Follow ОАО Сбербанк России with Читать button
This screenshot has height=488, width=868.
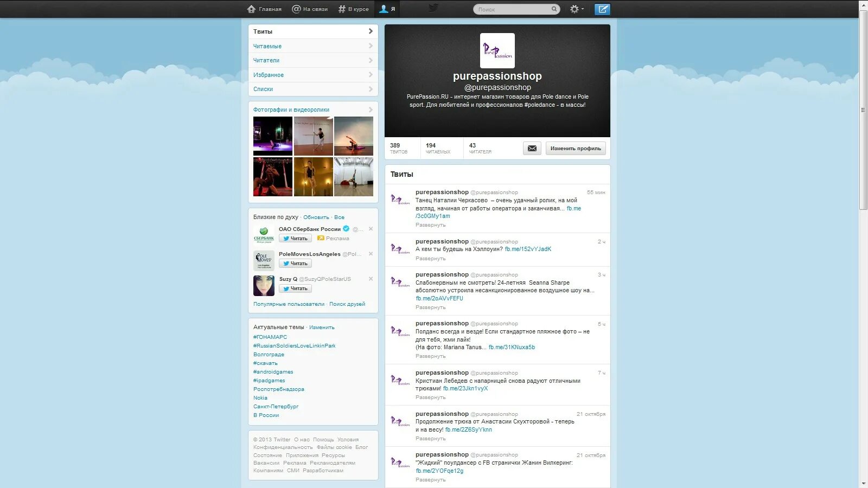(295, 239)
